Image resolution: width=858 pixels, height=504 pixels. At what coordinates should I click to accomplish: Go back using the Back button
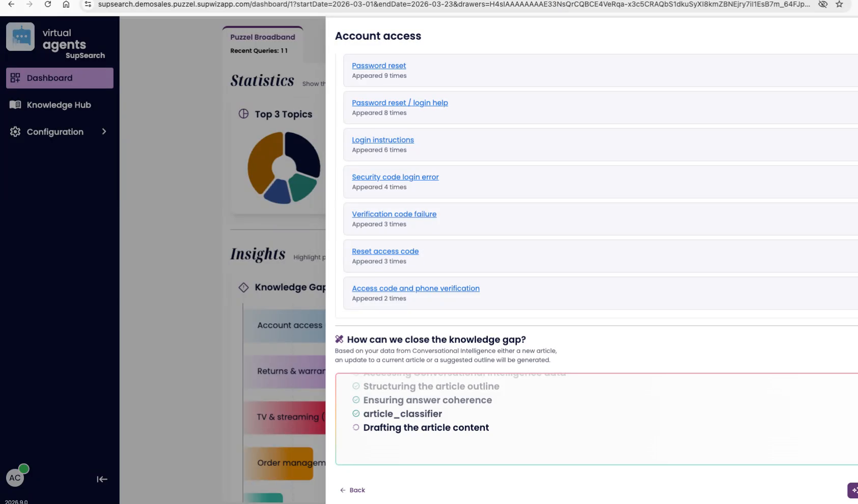352,490
